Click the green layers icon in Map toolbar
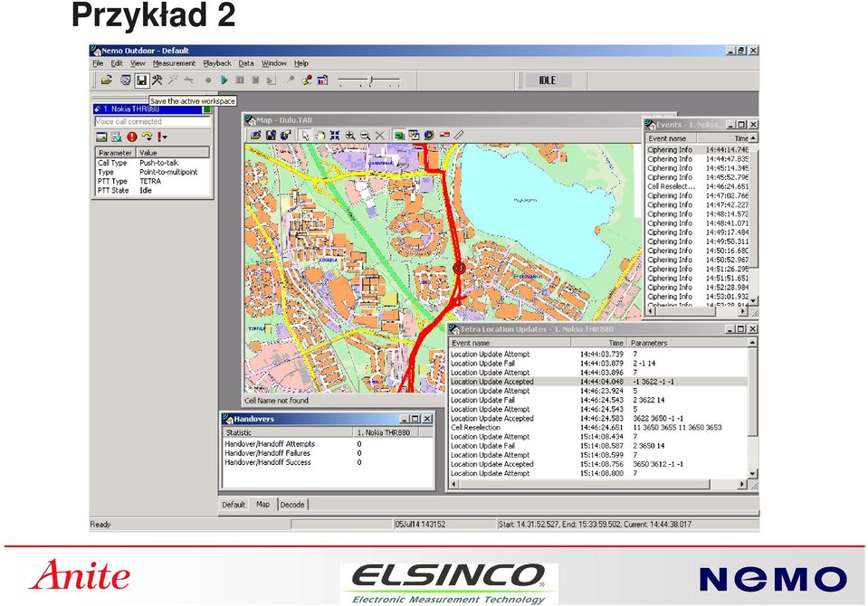The width and height of the screenshot is (868, 606). (399, 135)
